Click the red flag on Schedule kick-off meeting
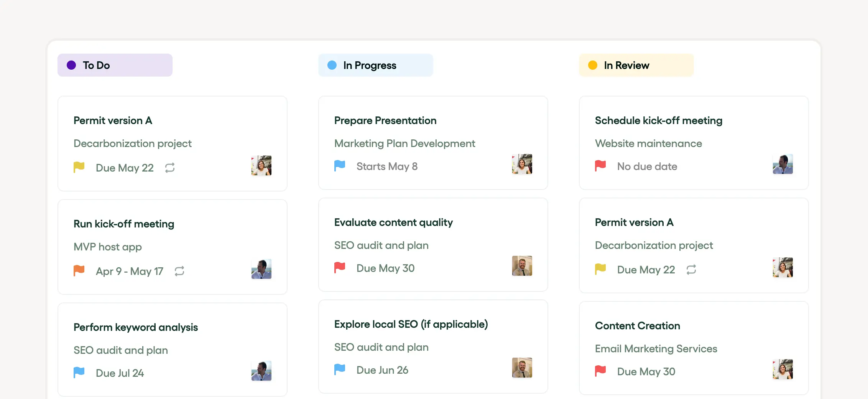This screenshot has height=399, width=868. tap(600, 166)
